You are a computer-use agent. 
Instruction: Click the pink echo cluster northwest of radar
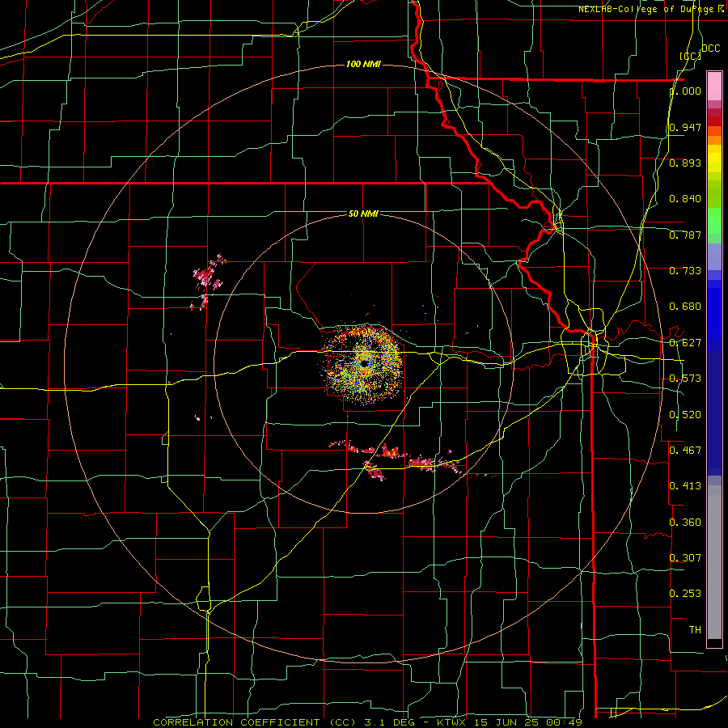click(208, 280)
